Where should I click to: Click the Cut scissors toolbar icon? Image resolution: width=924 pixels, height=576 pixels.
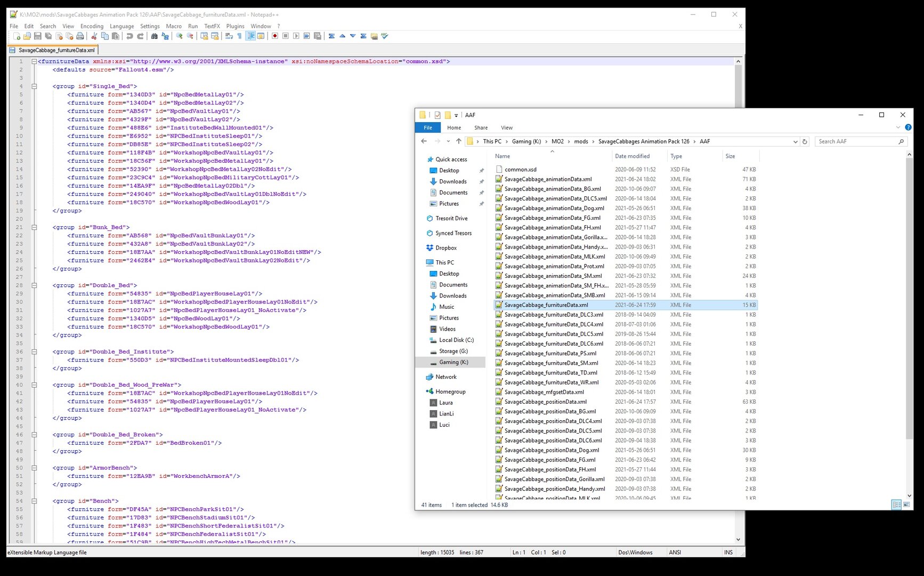click(x=94, y=36)
